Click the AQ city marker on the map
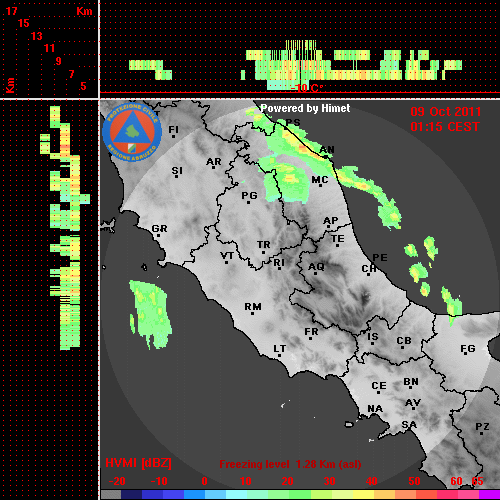This screenshot has height=500, width=500. [x=316, y=268]
